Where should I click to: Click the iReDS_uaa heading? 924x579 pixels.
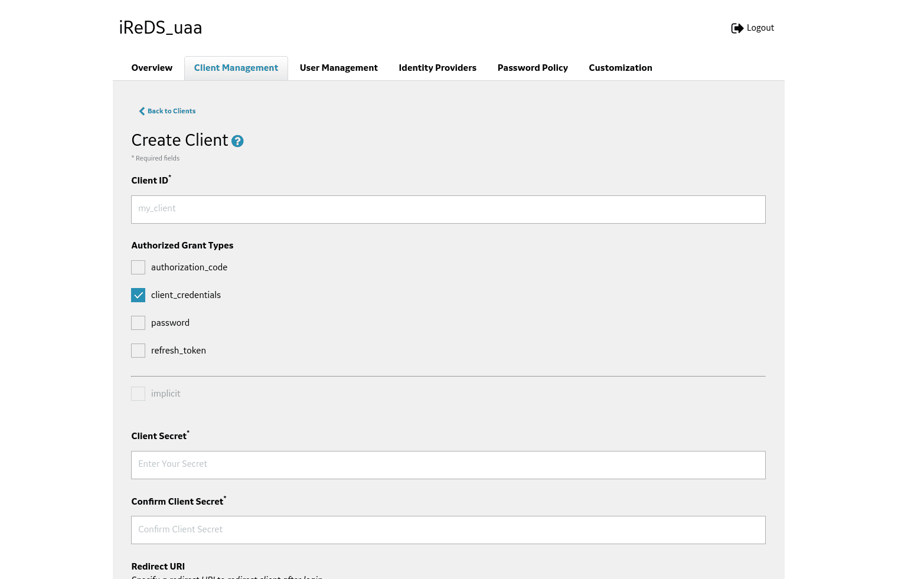coord(160,27)
